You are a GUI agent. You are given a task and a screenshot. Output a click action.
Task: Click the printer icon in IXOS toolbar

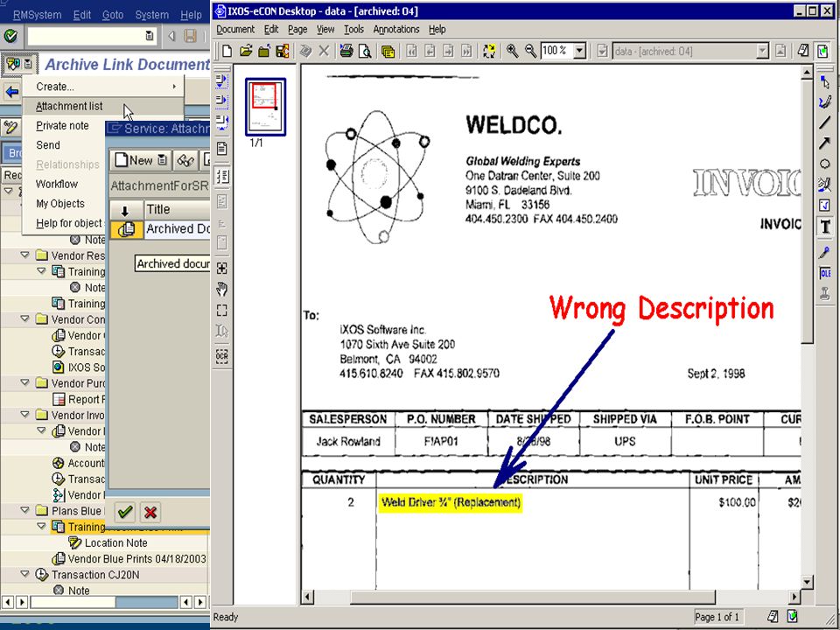point(346,51)
